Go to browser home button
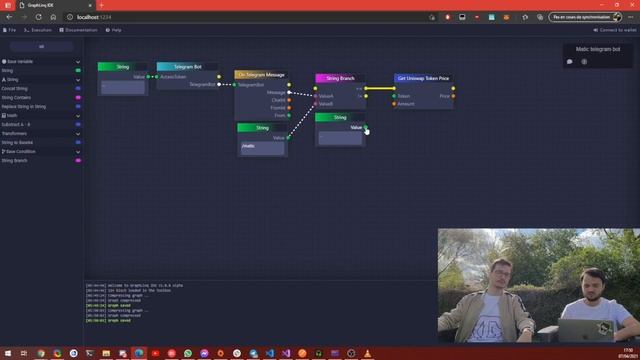The width and height of the screenshot is (640, 360). pyautogui.click(x=53, y=17)
